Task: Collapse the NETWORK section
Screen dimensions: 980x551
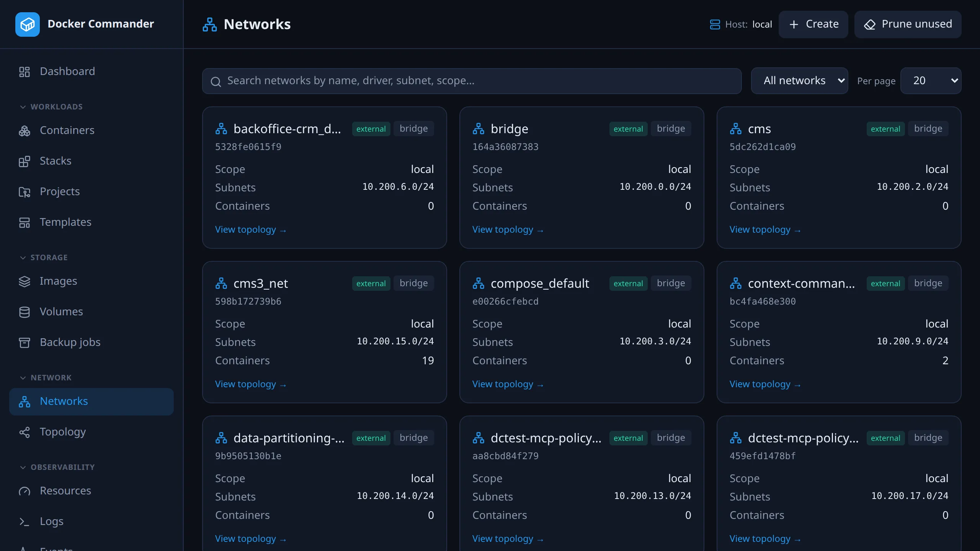Action: 46,378
